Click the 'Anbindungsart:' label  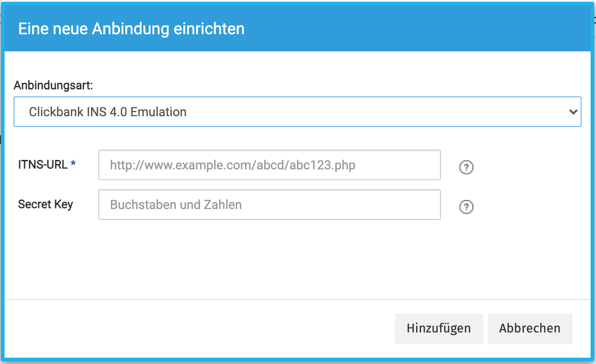(x=53, y=85)
